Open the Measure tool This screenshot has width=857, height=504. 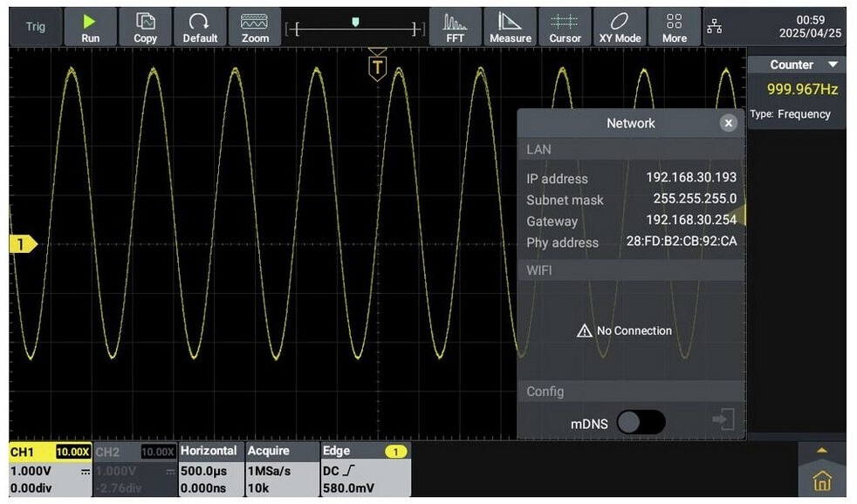coord(510,27)
